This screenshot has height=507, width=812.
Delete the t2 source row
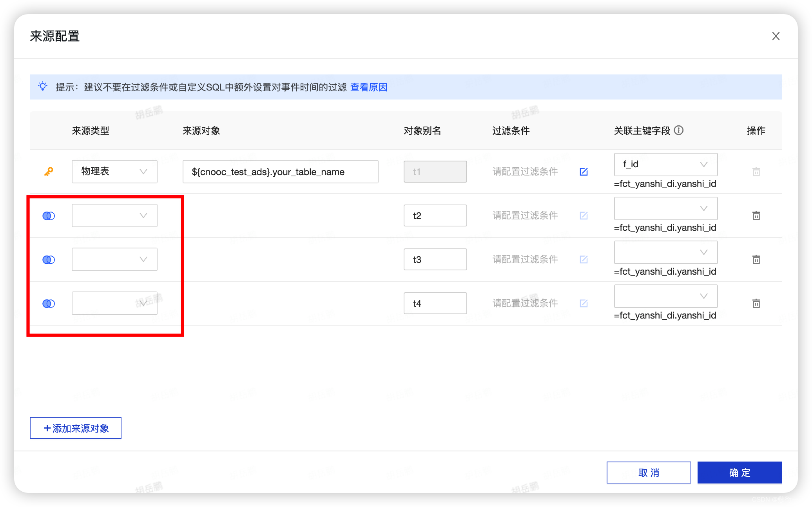point(756,216)
